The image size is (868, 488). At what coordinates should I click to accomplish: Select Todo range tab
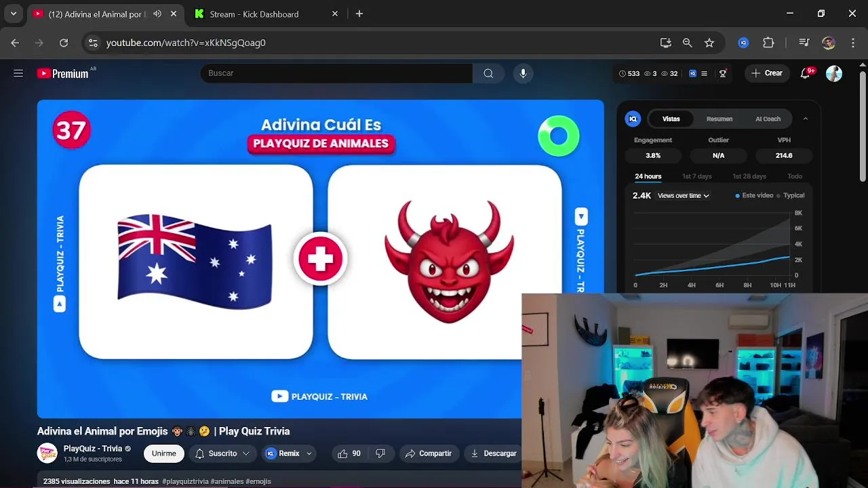pos(795,176)
